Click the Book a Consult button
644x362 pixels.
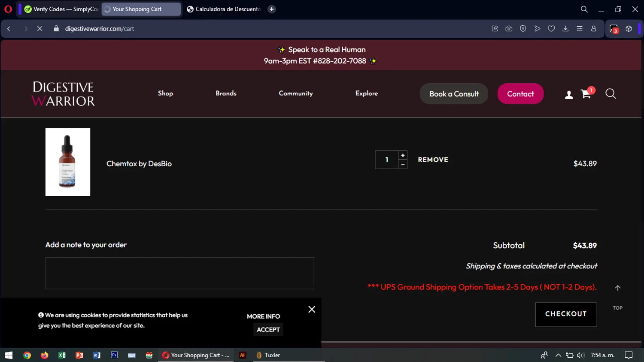454,94
